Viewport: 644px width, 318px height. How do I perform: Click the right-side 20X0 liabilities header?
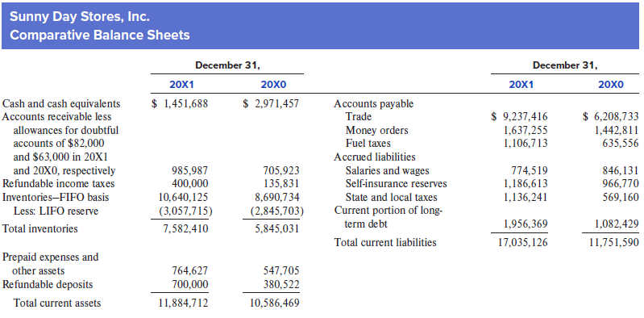611,85
